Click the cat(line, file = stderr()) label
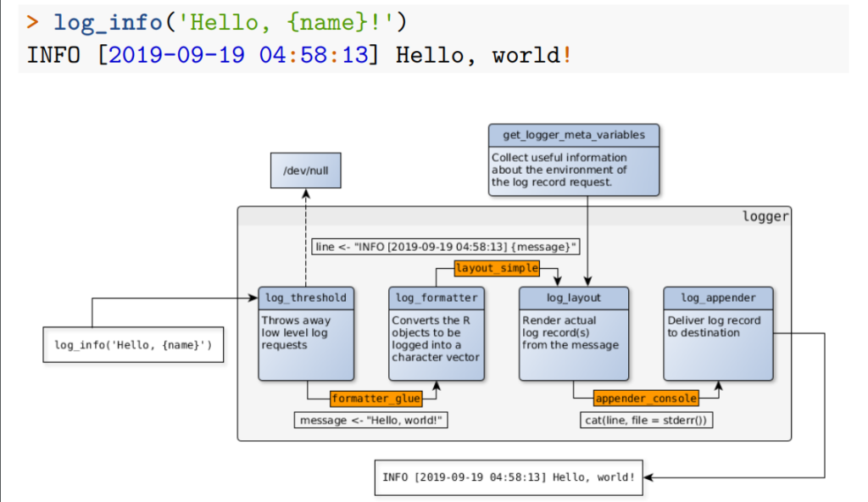This screenshot has height=502, width=868. click(646, 420)
